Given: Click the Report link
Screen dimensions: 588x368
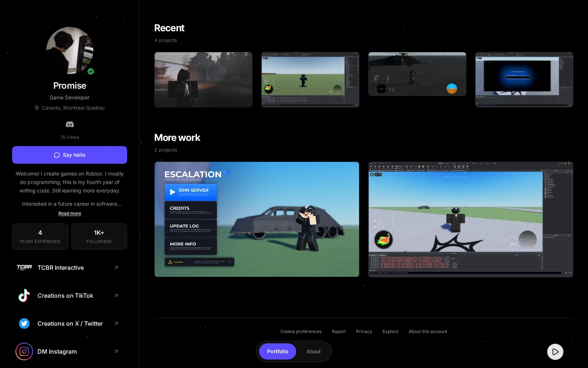Looking at the screenshot, I should point(339,332).
